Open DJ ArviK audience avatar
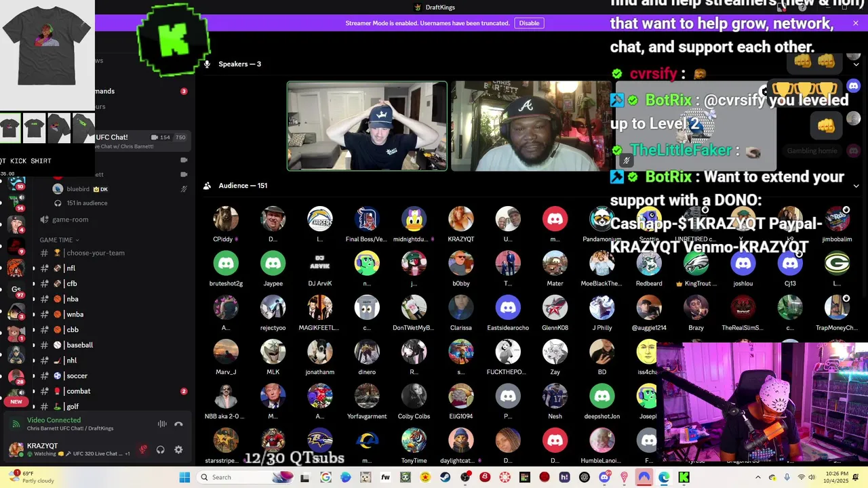 (320, 263)
